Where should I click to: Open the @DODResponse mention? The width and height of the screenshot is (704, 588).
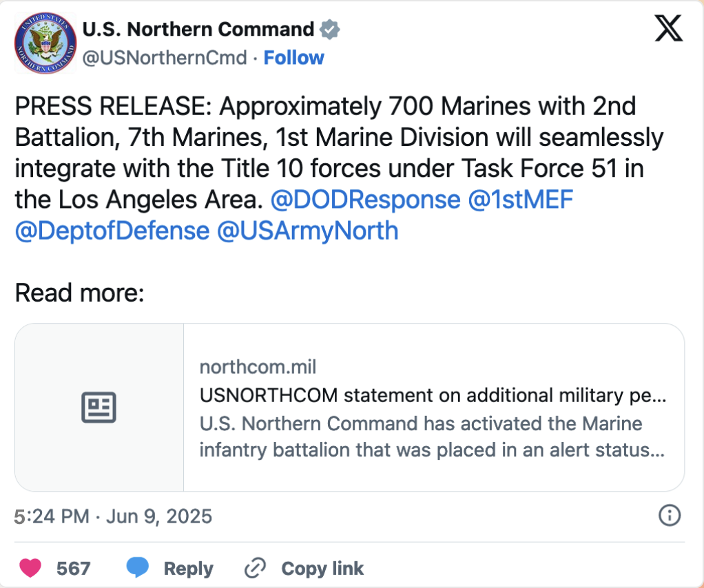point(366,199)
